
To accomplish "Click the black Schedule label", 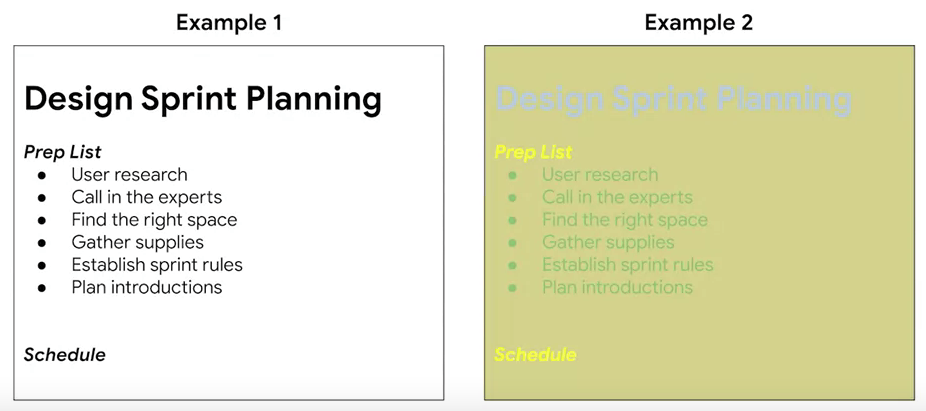I will click(x=65, y=355).
